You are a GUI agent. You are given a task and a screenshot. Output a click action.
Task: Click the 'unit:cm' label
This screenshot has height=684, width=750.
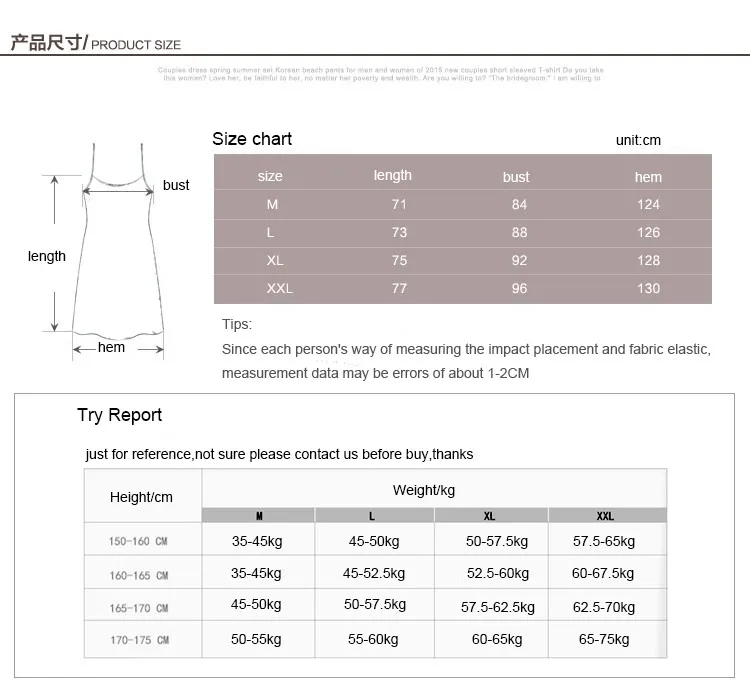(638, 140)
